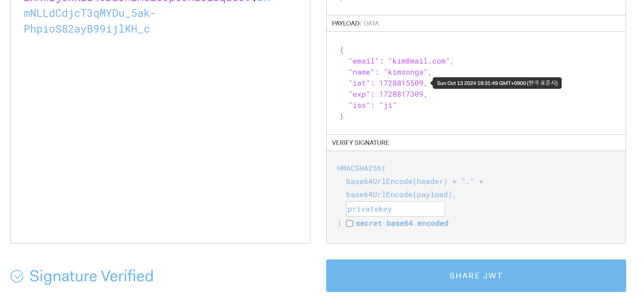Click the iat value 1728815509
The height and width of the screenshot is (302, 644).
401,83
